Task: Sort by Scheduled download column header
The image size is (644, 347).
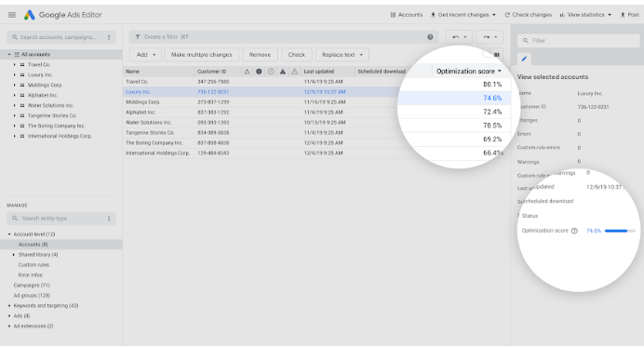Action: tap(382, 72)
